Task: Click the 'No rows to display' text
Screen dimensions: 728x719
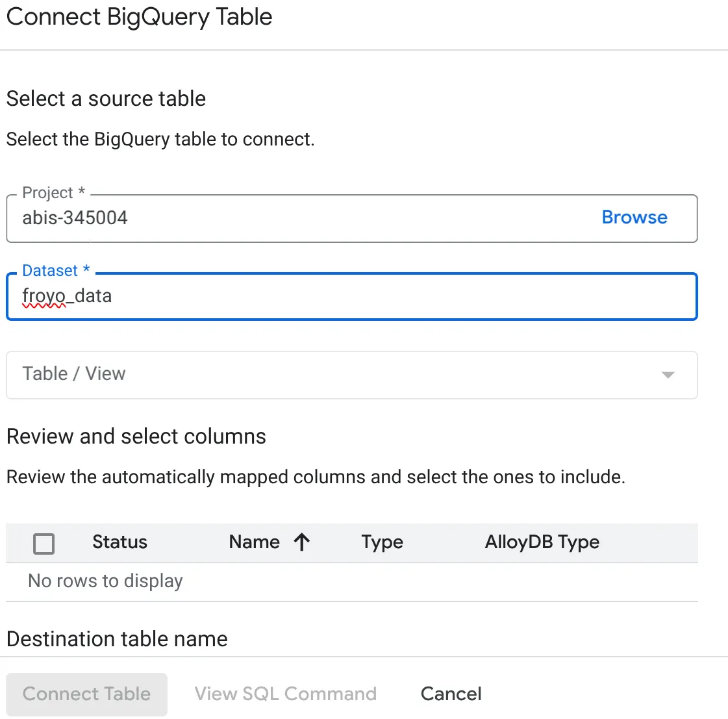Action: click(x=105, y=581)
